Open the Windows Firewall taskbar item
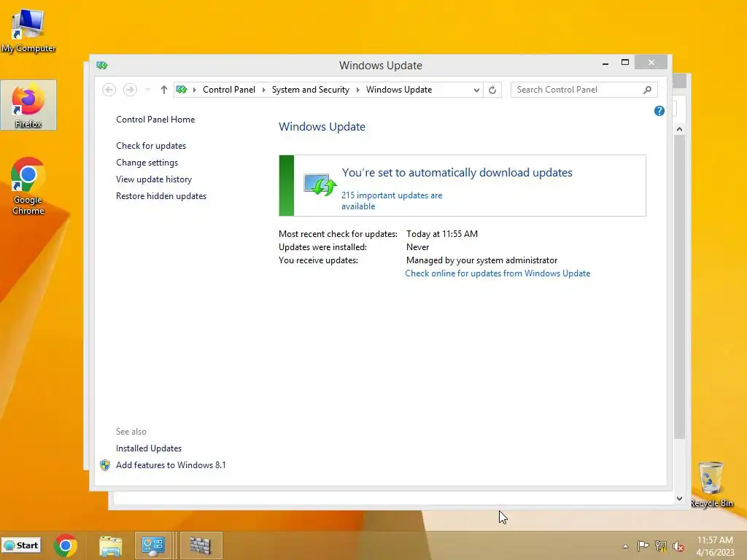Screen dimensions: 747x560 pos(201,545)
